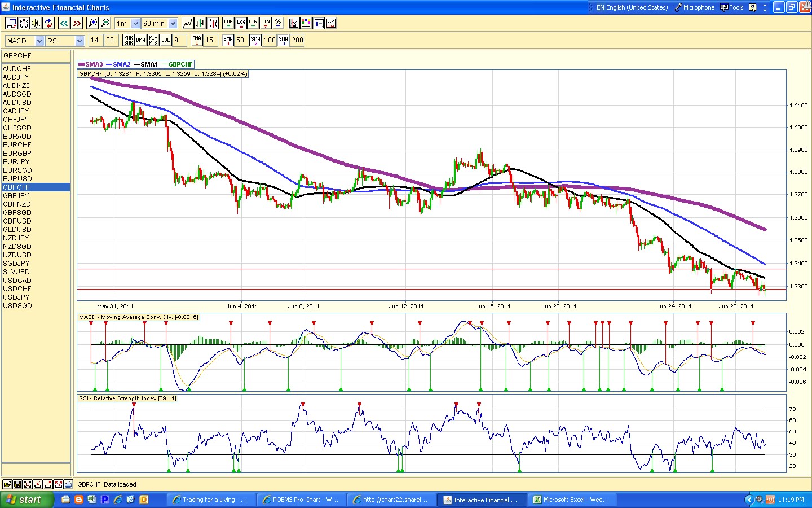
Task: Open the language bar Tools menu
Action: pos(732,7)
